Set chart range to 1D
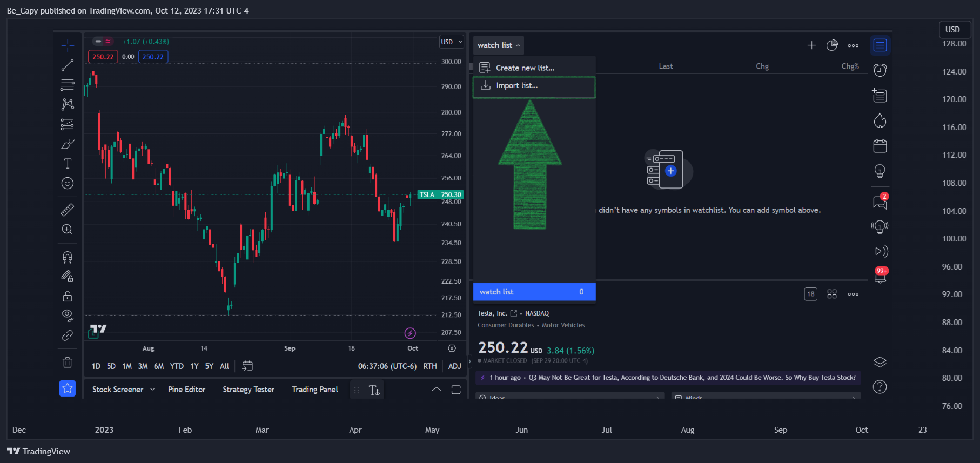Viewport: 980px width, 463px height. click(96, 366)
